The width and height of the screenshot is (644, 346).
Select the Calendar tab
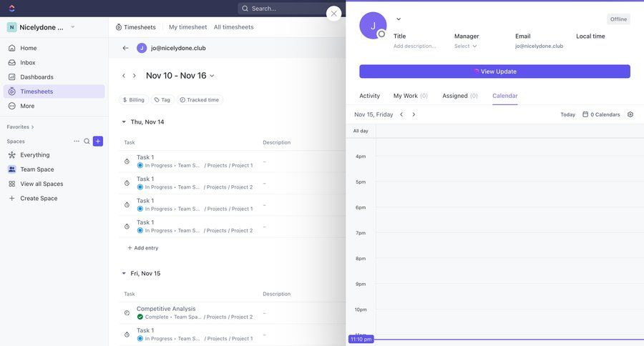504,96
